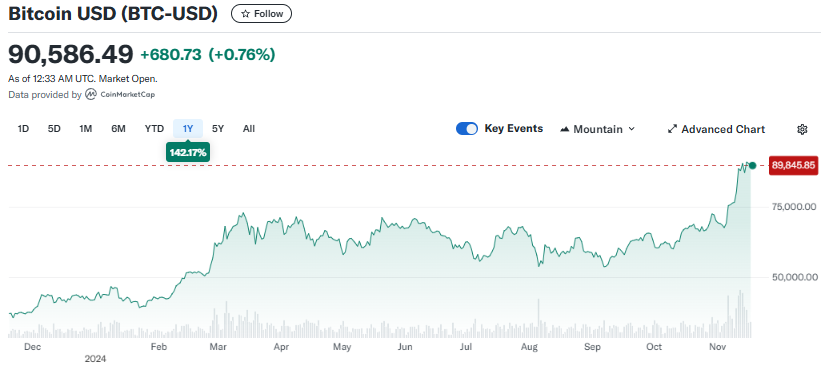
Task: Show All time price history
Action: coord(249,129)
